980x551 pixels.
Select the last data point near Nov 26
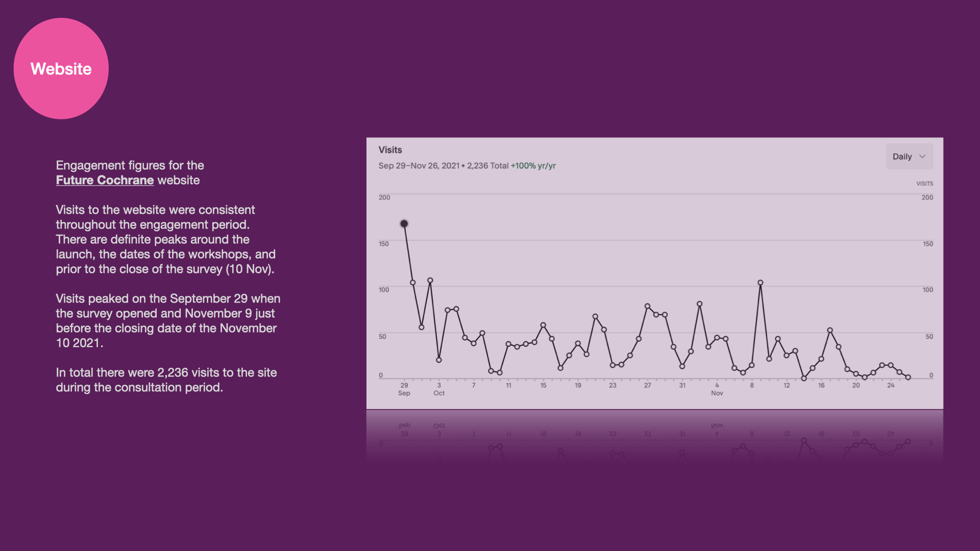pyautogui.click(x=908, y=378)
